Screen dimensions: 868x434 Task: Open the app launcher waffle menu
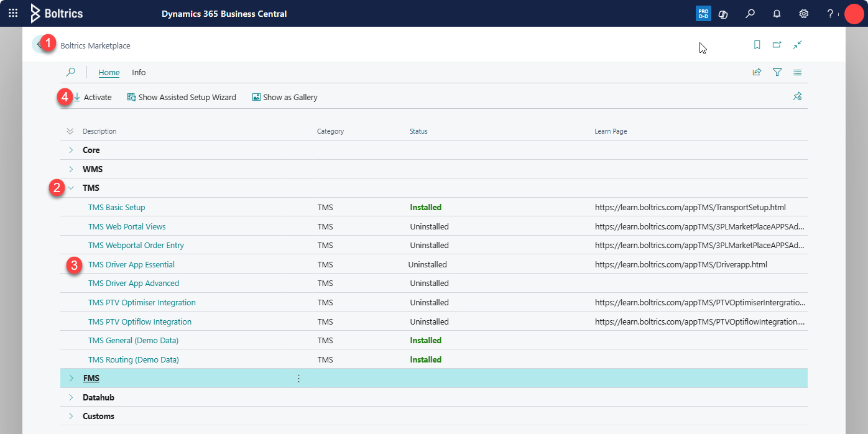tap(13, 13)
